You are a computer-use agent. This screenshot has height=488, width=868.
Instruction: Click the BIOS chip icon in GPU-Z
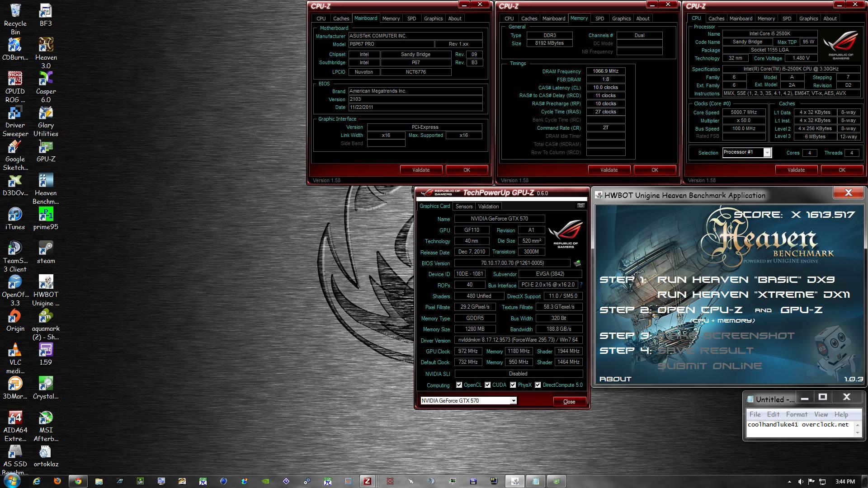577,263
